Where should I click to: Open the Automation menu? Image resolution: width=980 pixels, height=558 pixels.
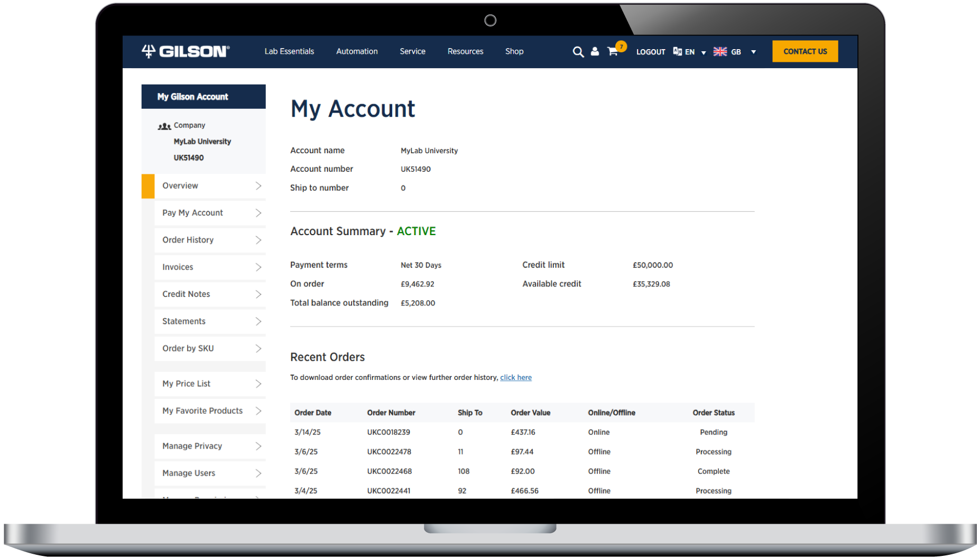(357, 51)
